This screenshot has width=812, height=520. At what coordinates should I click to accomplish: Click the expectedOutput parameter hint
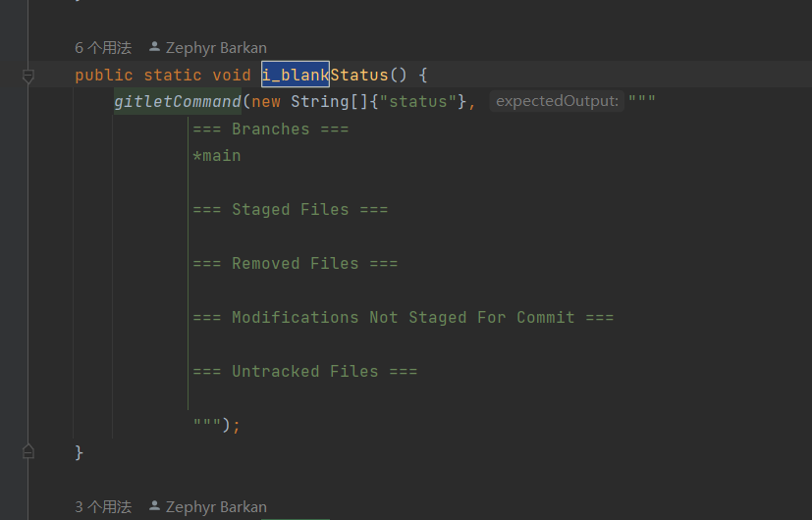click(557, 102)
